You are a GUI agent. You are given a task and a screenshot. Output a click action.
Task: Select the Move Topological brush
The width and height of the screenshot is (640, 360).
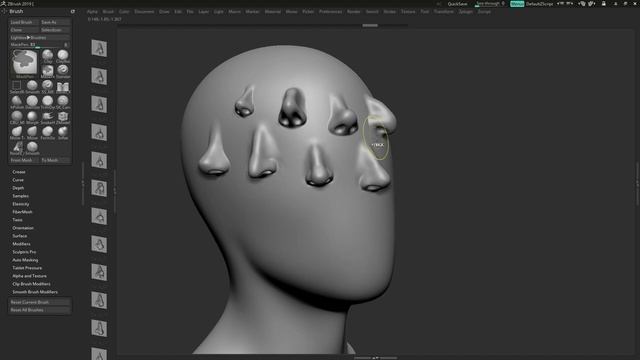pos(17,133)
